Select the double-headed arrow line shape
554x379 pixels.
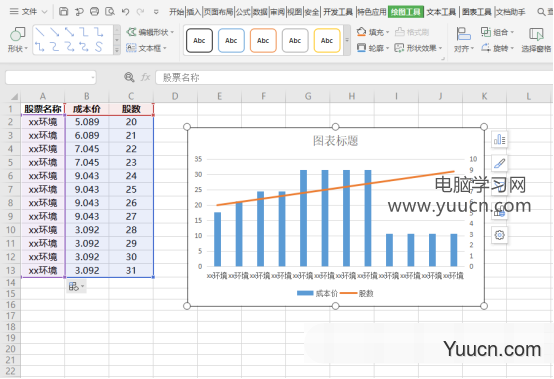tap(70, 32)
